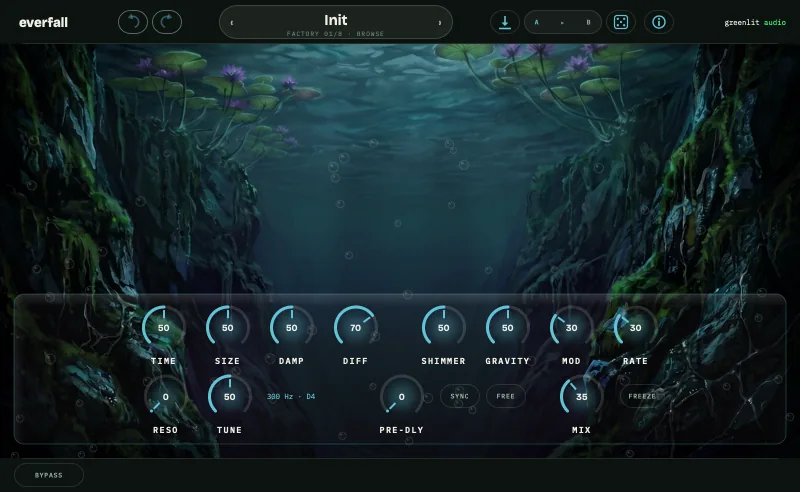Open the Init preset name dropdown
Image resolution: width=800 pixels, height=492 pixels.
[x=336, y=20]
